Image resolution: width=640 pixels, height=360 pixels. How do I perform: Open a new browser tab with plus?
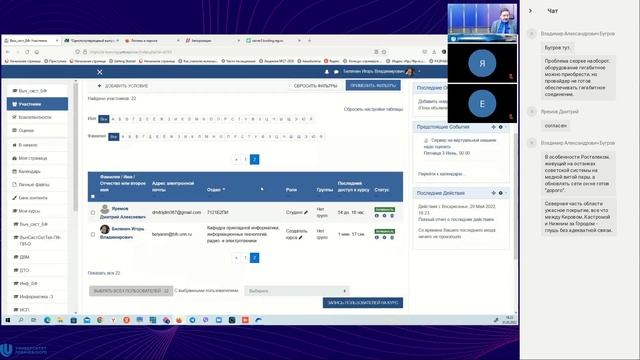(309, 41)
